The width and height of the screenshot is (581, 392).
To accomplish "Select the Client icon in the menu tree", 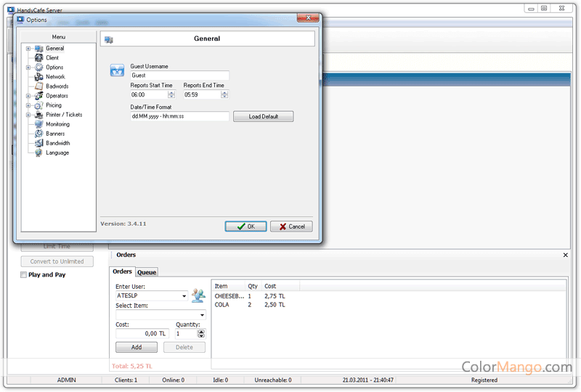I will click(x=39, y=58).
